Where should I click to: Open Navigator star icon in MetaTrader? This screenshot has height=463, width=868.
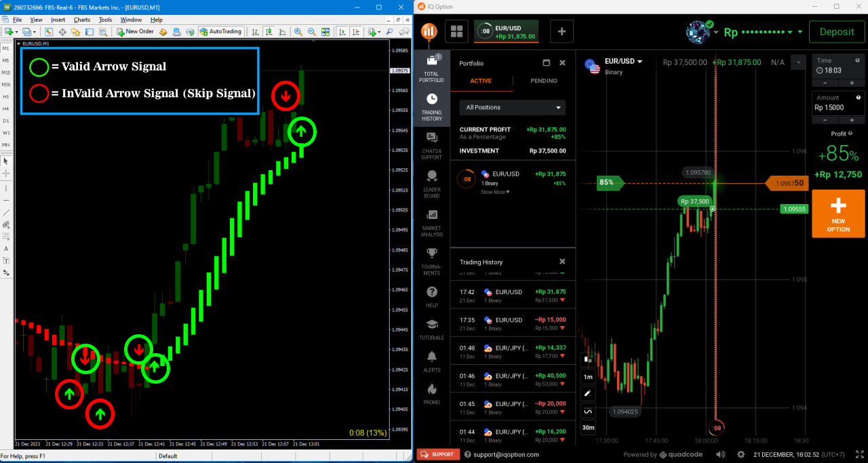(x=75, y=31)
